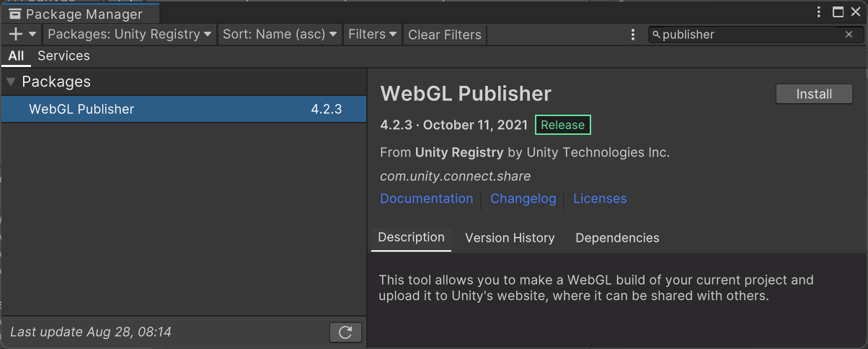Click in the package search field
This screenshot has width=868, height=349.
pyautogui.click(x=750, y=35)
